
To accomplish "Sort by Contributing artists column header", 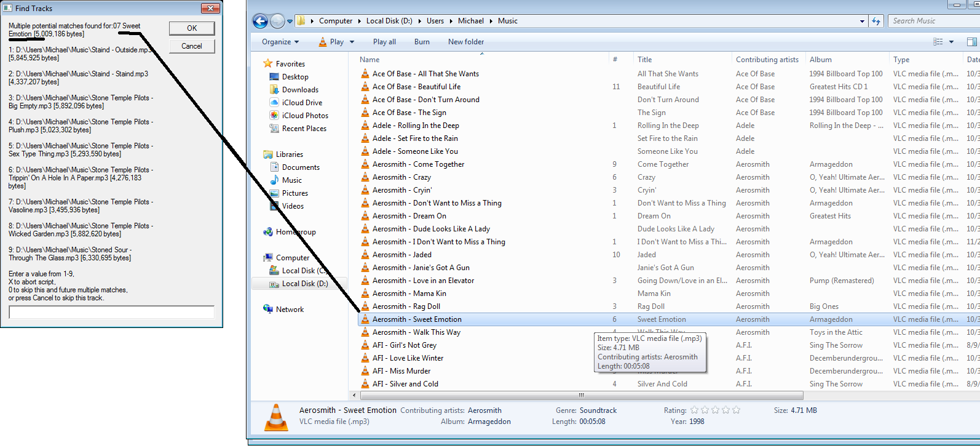I will [769, 60].
